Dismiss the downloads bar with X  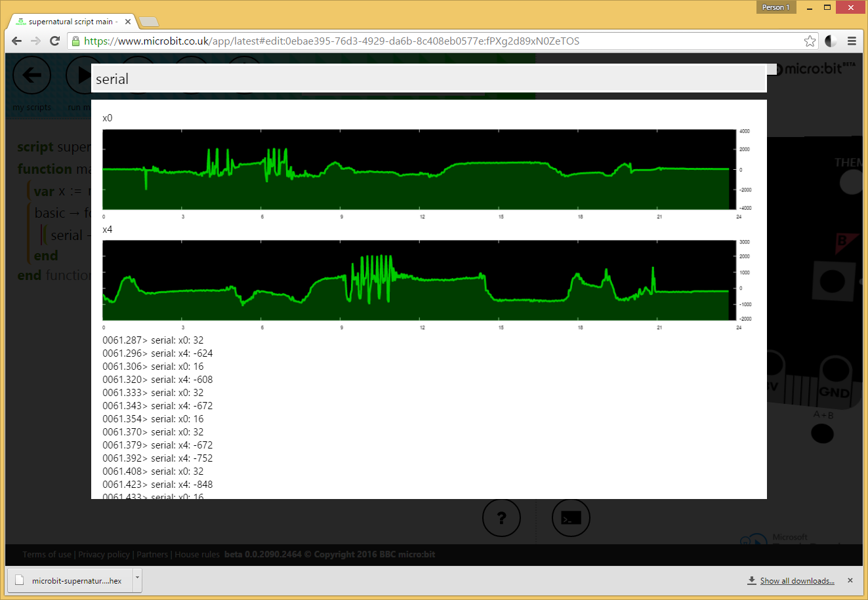point(850,580)
